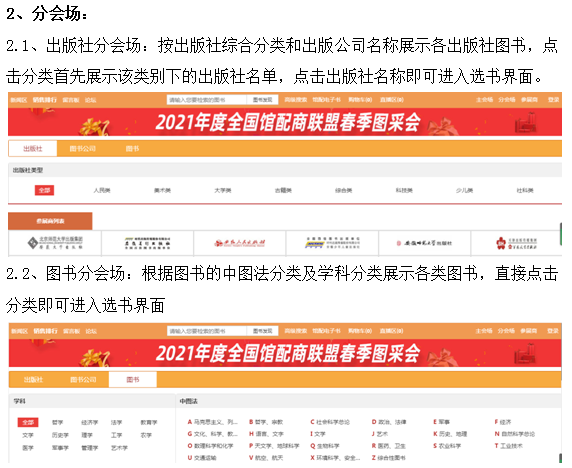572x468 pixels.
Task: Click the blue-and-yellow striped publisher logo
Action: click(332, 243)
